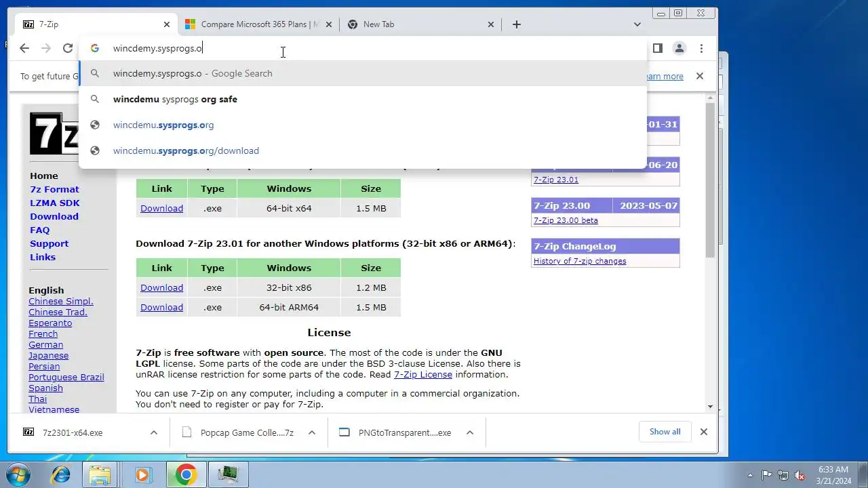
Task: Expand options for PNGtoTransparent download
Action: [470, 432]
